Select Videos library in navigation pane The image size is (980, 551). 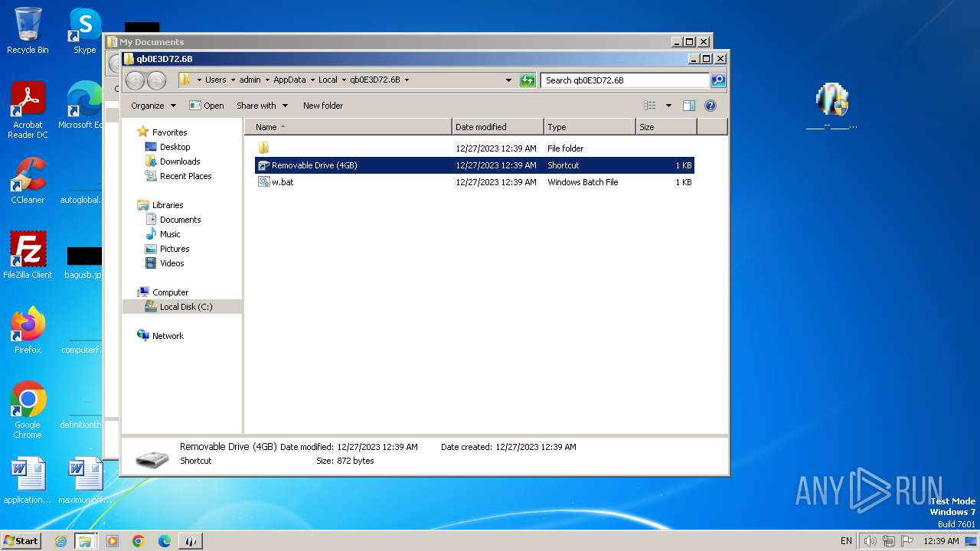pos(171,263)
